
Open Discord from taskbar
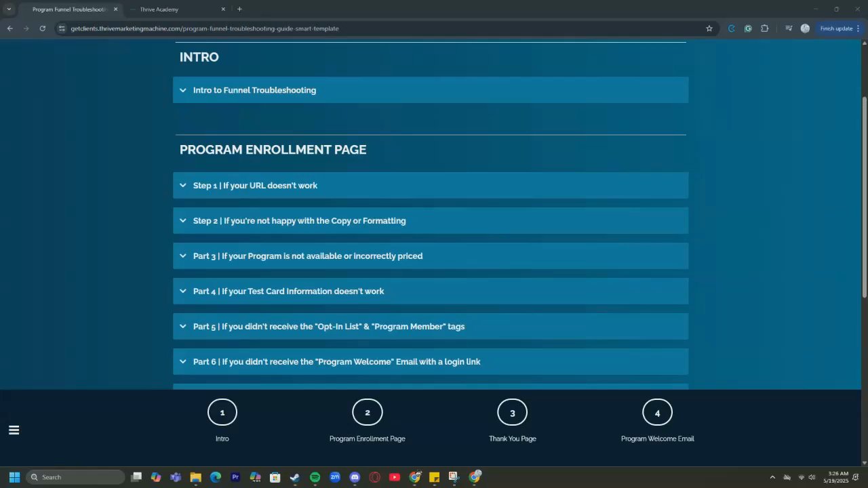pos(355,477)
